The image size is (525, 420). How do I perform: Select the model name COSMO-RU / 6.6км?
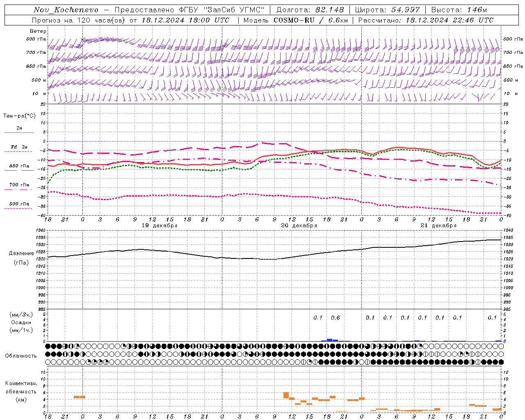311,20
